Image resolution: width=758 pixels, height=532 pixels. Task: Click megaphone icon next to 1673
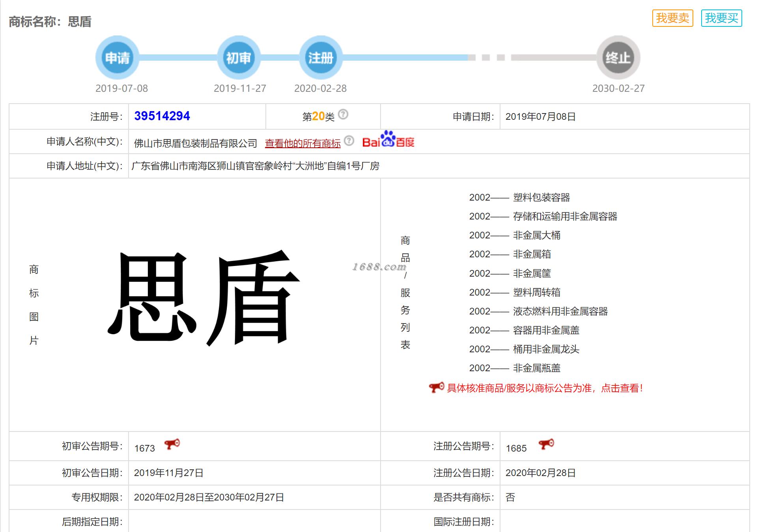coord(172,444)
